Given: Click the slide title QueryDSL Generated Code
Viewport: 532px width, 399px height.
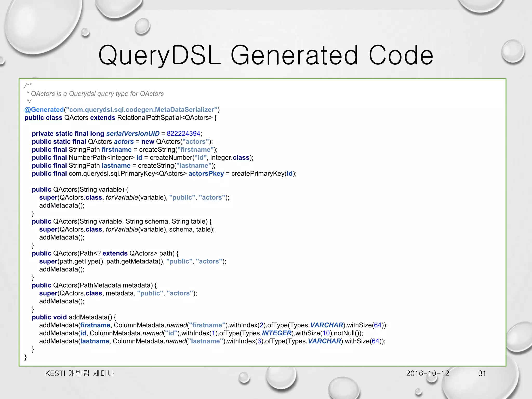Looking at the screenshot, I should pos(265,55).
